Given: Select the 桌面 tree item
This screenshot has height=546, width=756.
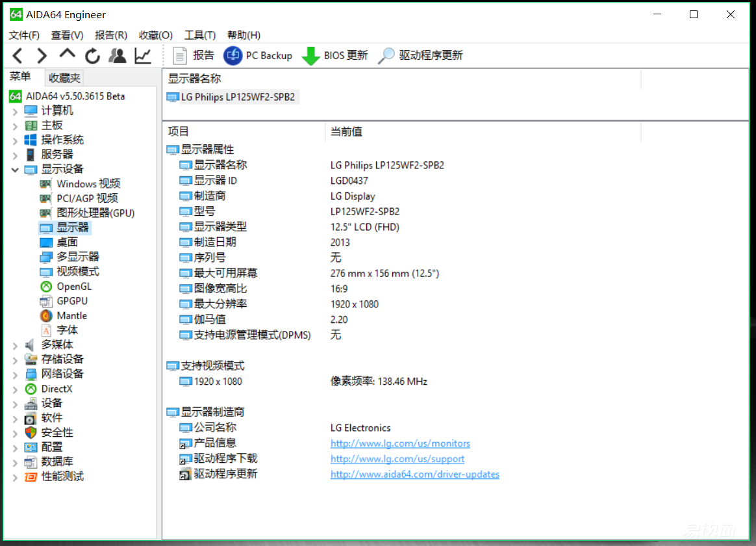Looking at the screenshot, I should click(x=59, y=242).
